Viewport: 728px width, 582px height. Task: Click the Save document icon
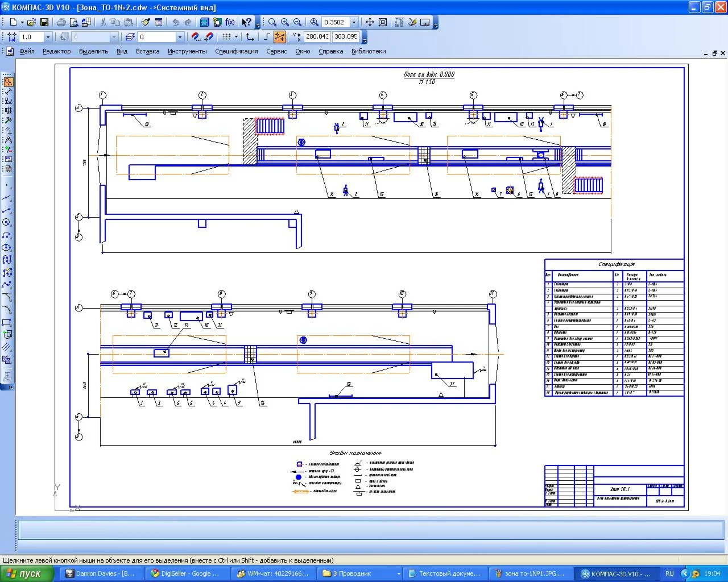[44, 22]
